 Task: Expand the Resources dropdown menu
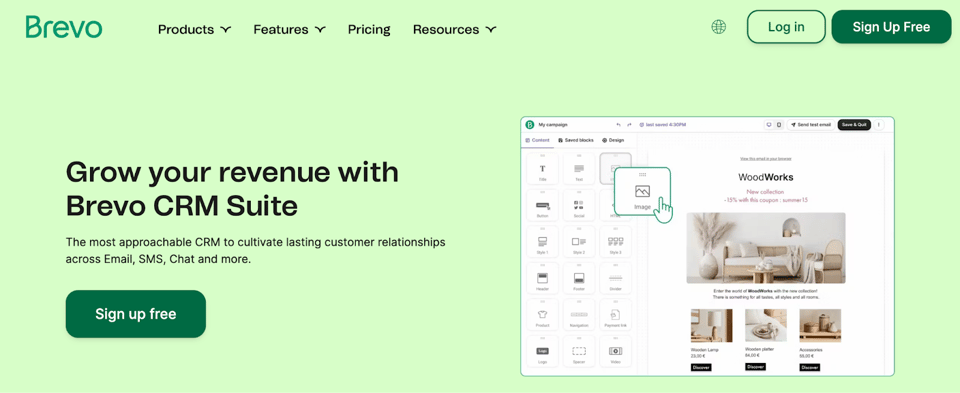coord(454,29)
